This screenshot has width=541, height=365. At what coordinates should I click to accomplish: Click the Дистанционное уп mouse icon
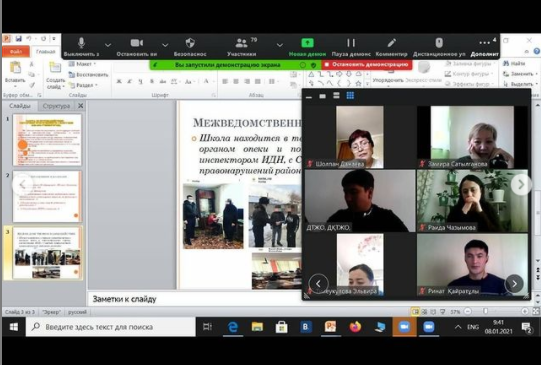pyautogui.click(x=439, y=43)
